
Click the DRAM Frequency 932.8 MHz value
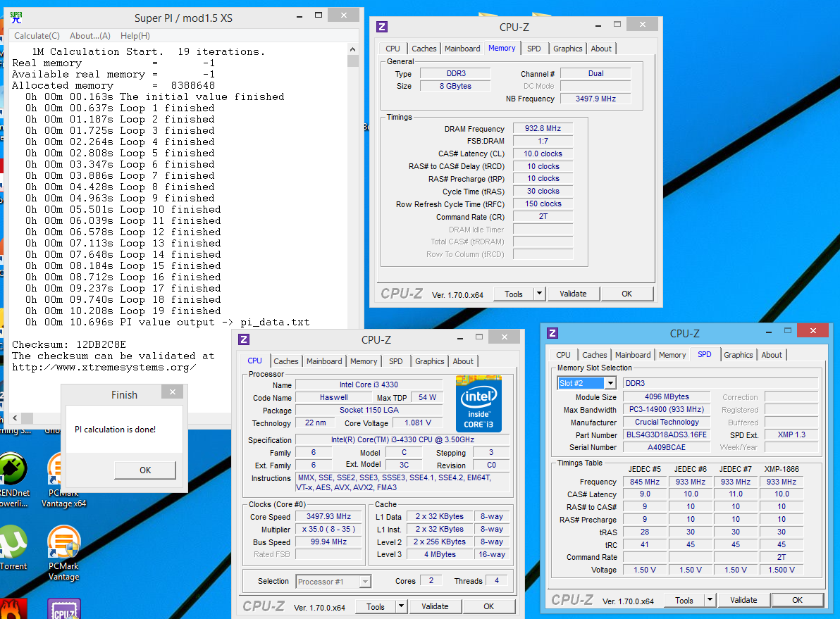pos(543,128)
